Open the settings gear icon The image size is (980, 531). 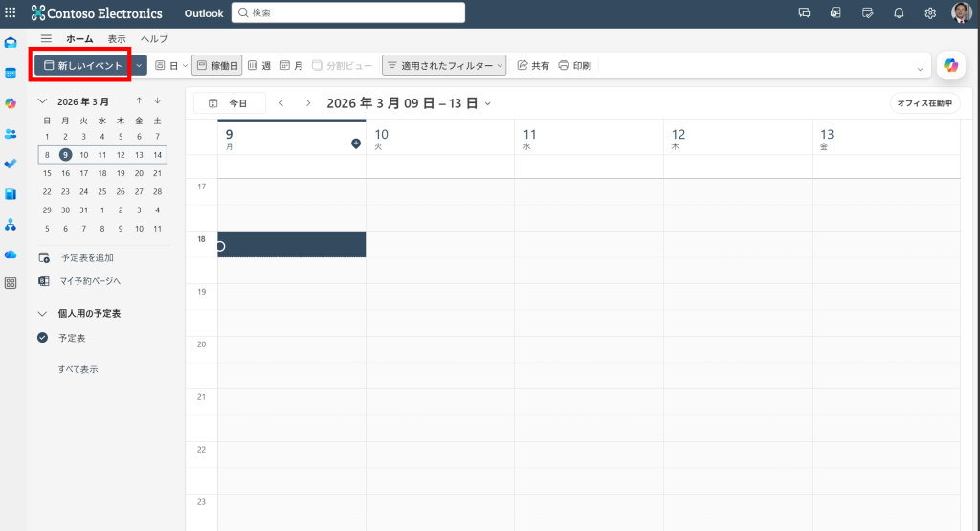pos(930,12)
